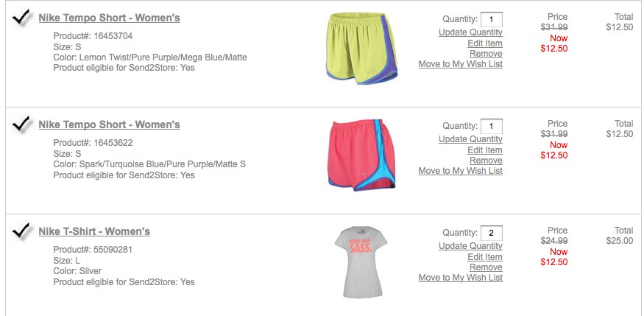Open the silver T-shirt product image
The width and height of the screenshot is (644, 316).
click(361, 261)
